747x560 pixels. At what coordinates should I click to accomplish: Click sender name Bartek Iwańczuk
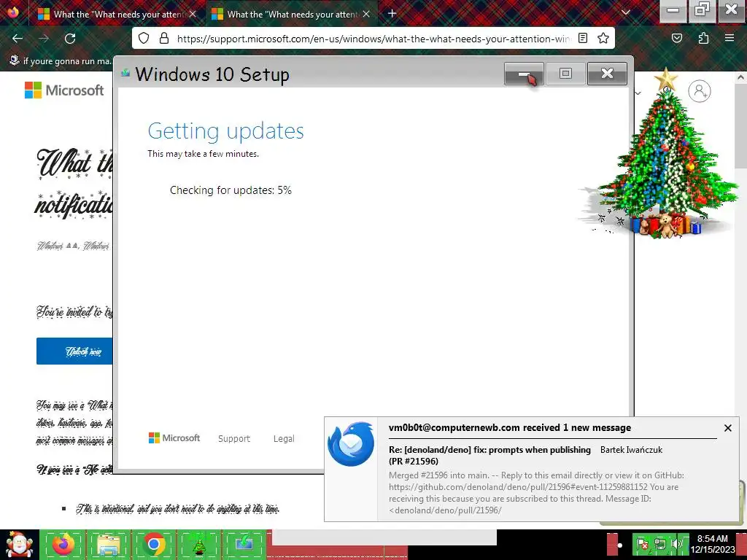pos(631,450)
